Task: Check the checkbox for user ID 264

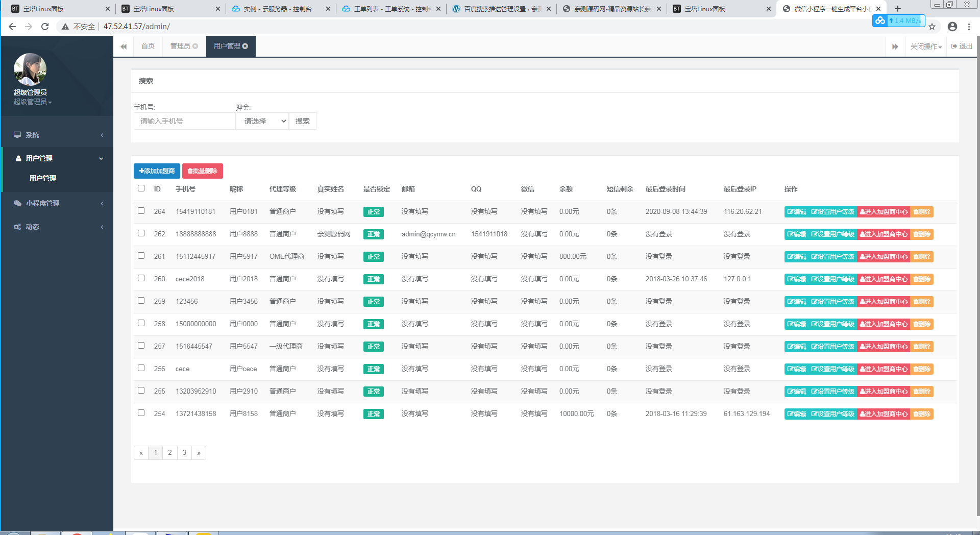Action: coord(141,211)
